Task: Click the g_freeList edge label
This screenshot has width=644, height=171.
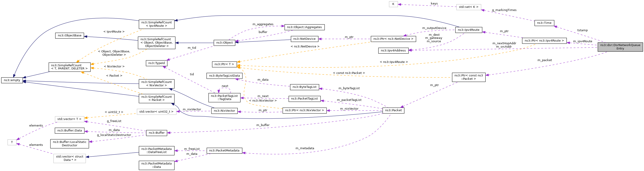Action: point(114,121)
